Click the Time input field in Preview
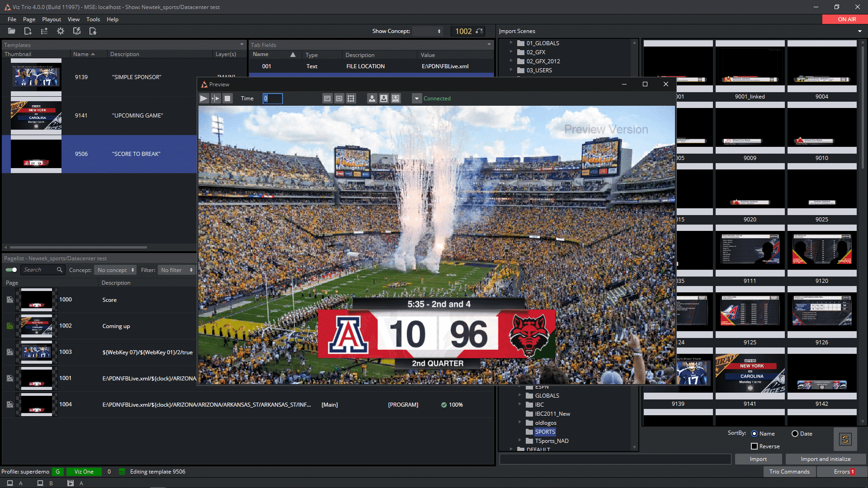The image size is (868, 488). point(273,99)
